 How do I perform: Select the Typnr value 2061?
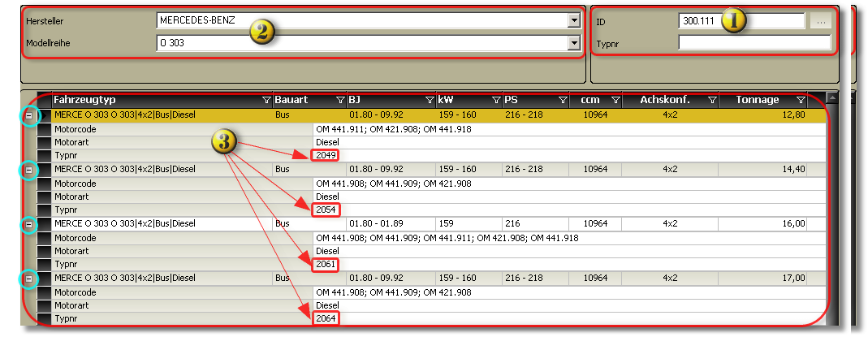(326, 265)
